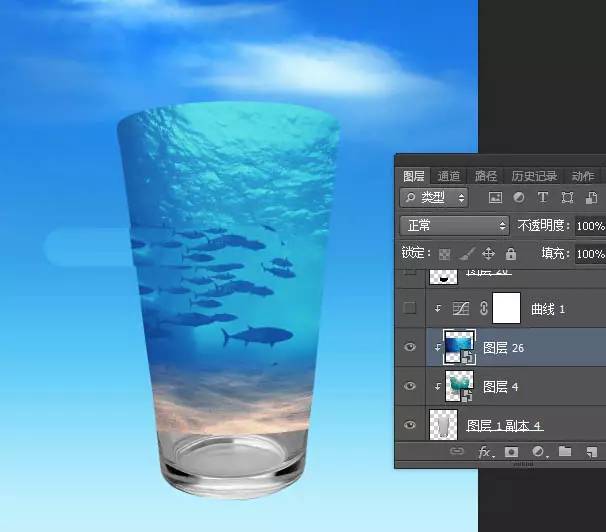Add a layer mask from bottom bar
The image size is (606, 532).
point(513,452)
